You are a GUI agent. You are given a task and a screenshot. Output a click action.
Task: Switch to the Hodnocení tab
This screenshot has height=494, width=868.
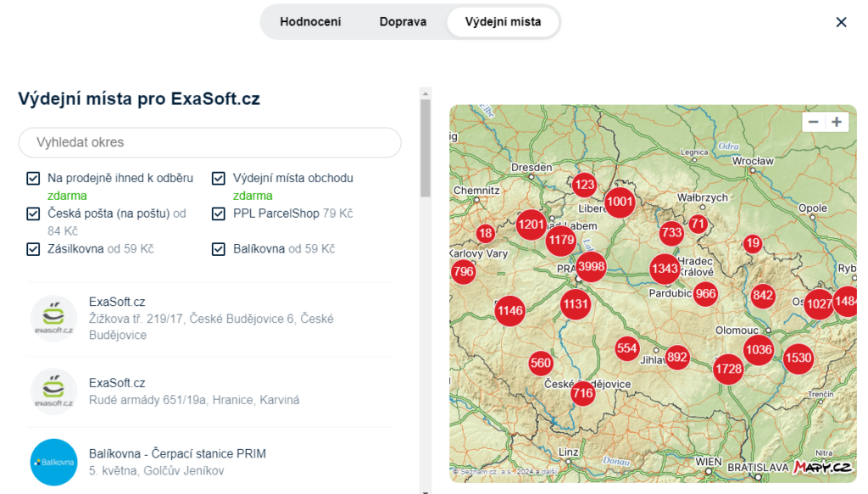point(310,22)
